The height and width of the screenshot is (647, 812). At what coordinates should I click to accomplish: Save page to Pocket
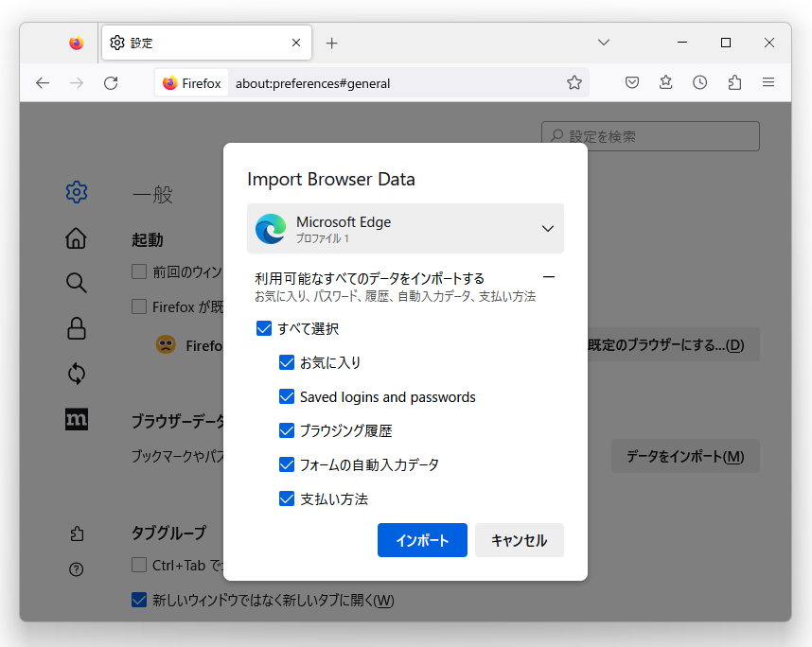[631, 82]
